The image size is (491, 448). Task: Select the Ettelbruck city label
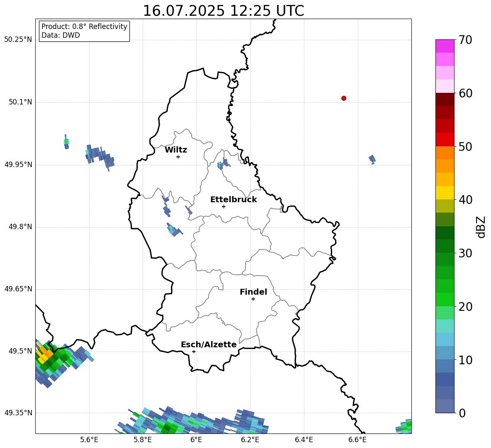(x=233, y=200)
